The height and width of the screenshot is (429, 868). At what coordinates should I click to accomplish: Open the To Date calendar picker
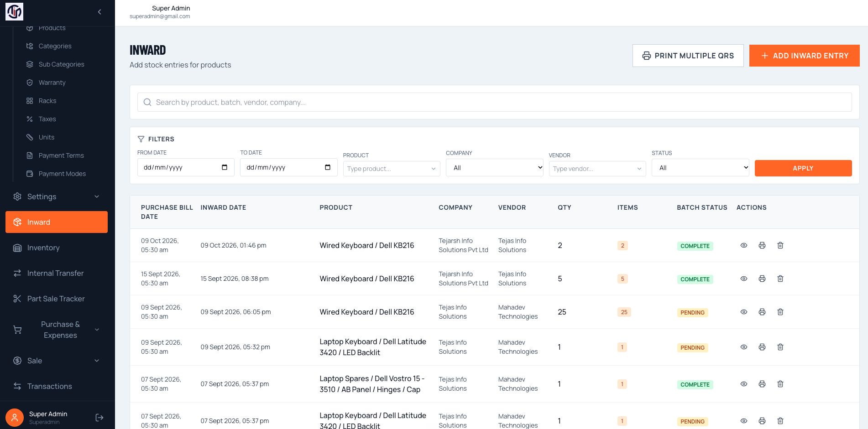click(327, 167)
